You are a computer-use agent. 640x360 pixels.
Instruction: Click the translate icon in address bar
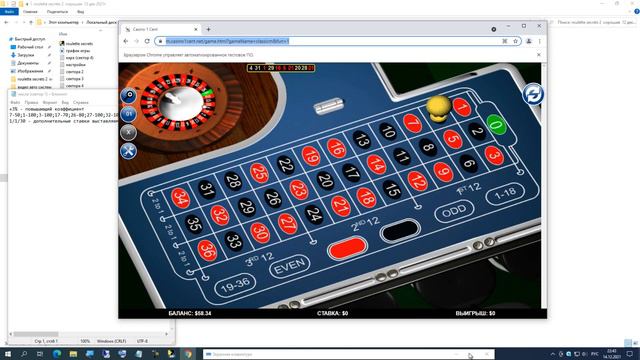[504, 41]
